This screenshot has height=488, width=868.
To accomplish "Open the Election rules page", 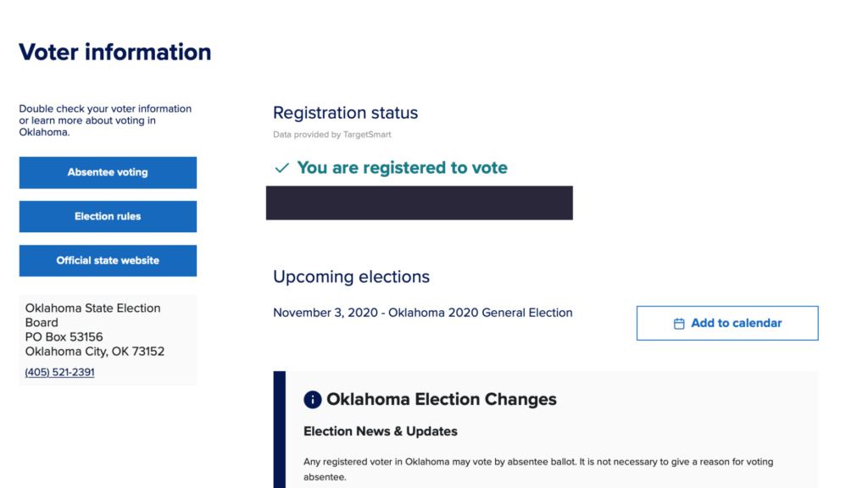I will [x=108, y=216].
